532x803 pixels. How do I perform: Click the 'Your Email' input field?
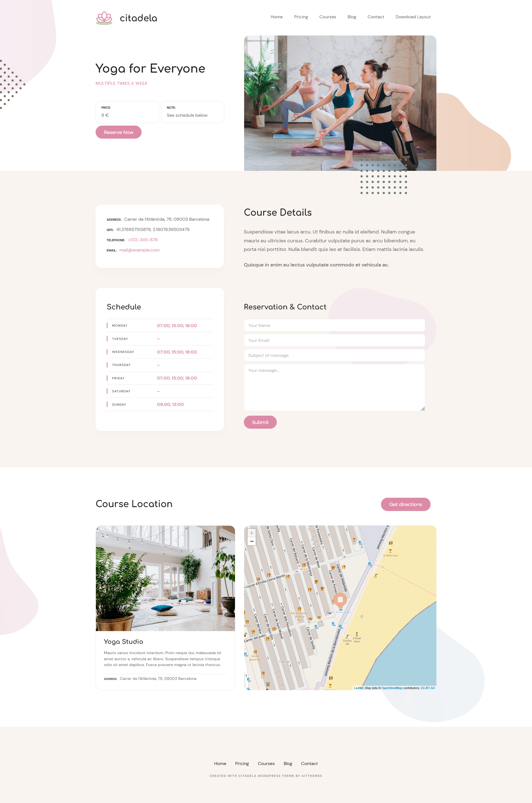pyautogui.click(x=334, y=340)
